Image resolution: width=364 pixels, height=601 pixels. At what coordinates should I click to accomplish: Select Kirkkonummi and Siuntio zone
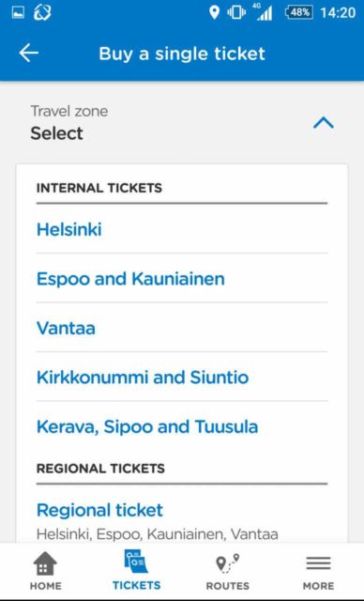(182, 378)
